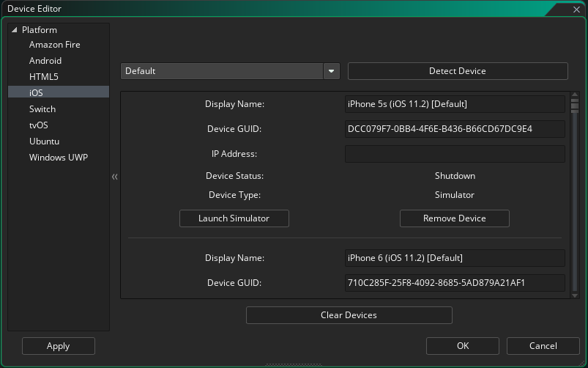This screenshot has height=368, width=588.
Task: Click Device GUID field starting DCC079F7
Action: tap(455, 129)
